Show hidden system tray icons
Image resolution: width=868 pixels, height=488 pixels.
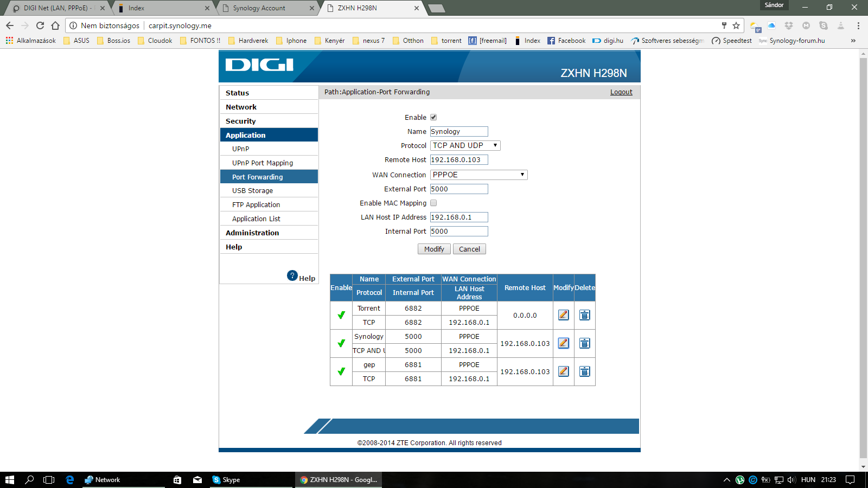(x=727, y=480)
